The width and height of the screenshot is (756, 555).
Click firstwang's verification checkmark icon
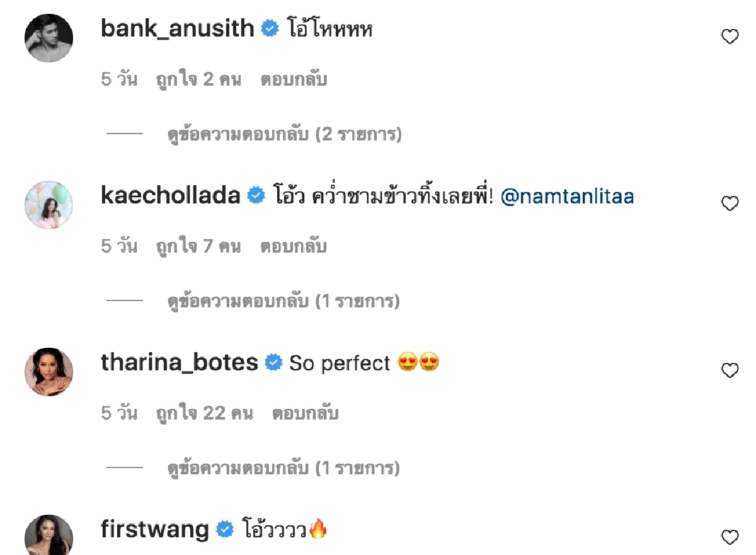[224, 529]
